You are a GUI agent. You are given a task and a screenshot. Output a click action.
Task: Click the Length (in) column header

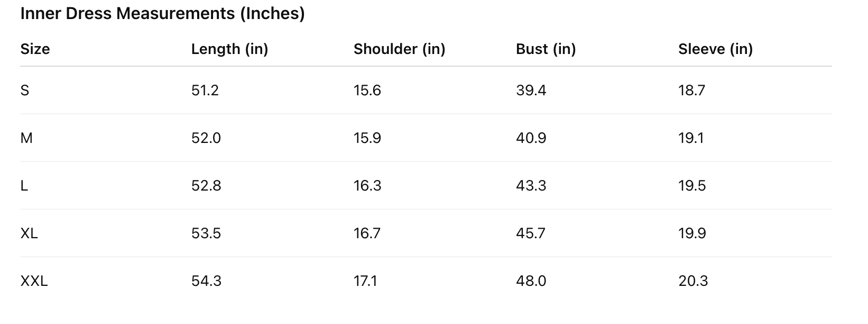pyautogui.click(x=229, y=49)
